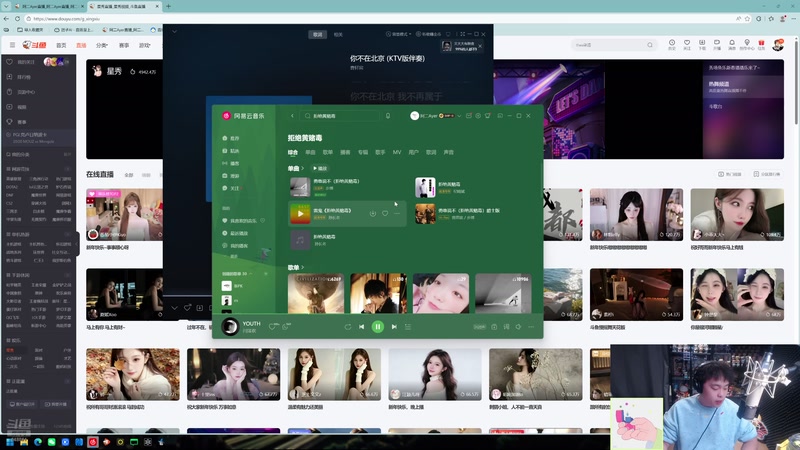Open the Douyu follows heart icon
This screenshot has height=450, width=800.
point(687,45)
